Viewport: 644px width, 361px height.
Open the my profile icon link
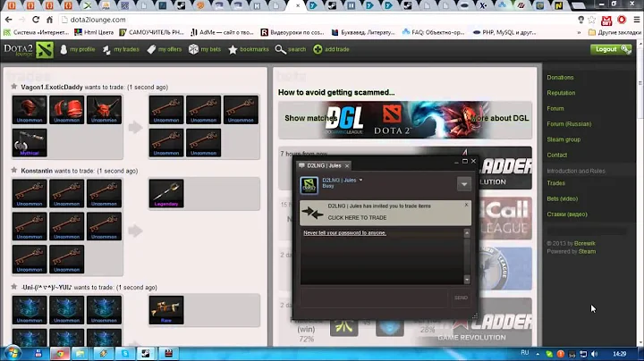[78, 49]
